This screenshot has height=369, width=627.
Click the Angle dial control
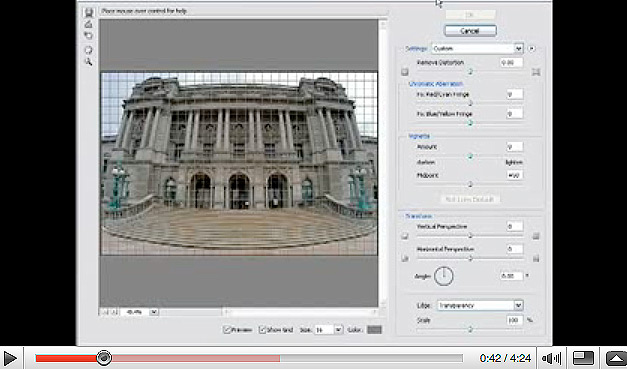click(444, 276)
